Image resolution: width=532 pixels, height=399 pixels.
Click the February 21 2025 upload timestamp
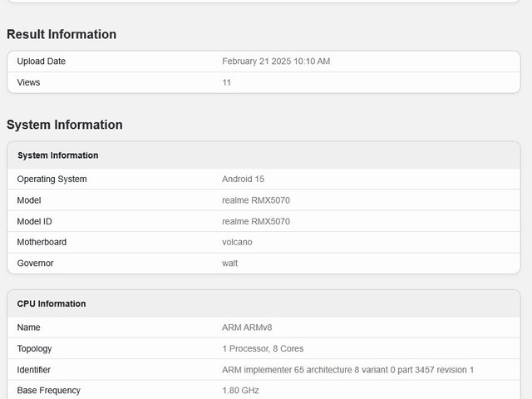(x=276, y=62)
